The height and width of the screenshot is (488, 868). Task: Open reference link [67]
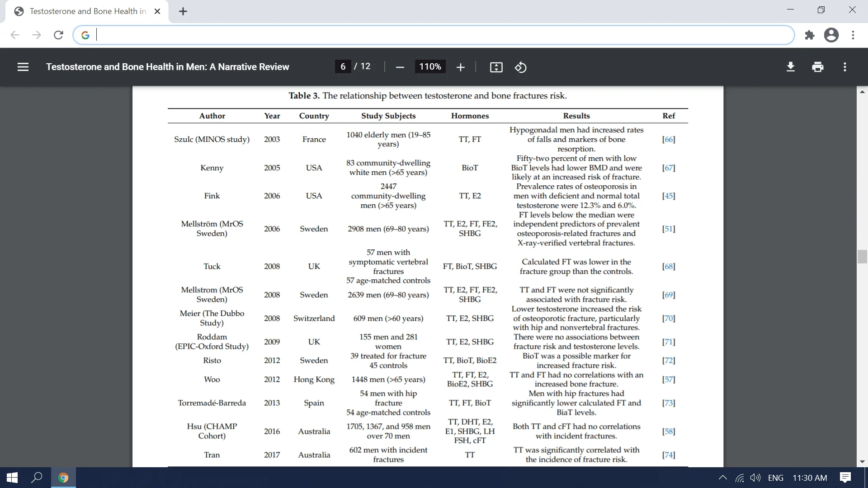(669, 168)
